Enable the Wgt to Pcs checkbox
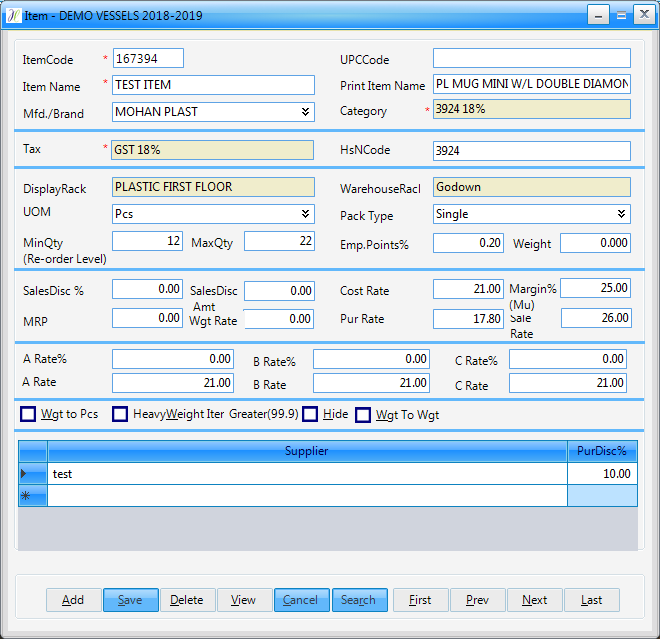This screenshot has width=660, height=639. [28, 414]
